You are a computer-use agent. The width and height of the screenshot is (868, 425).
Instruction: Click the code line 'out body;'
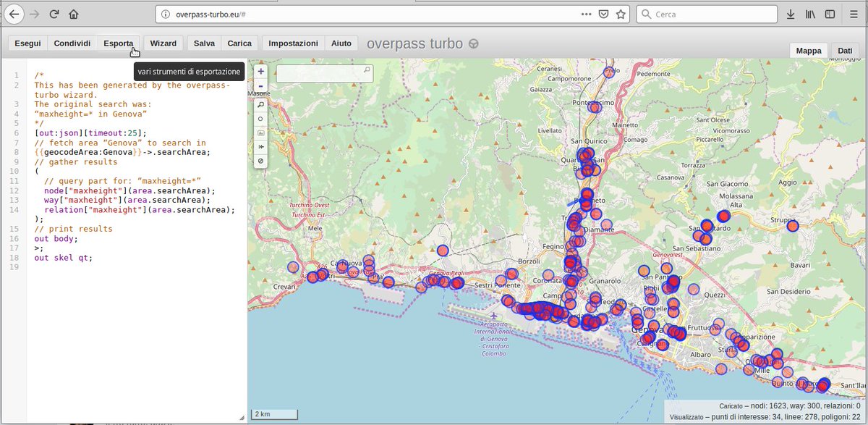56,238
